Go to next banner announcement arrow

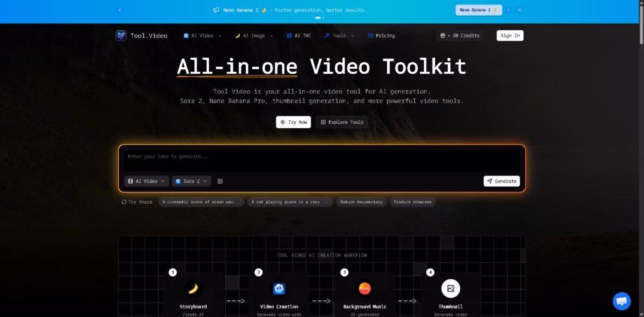(509, 10)
